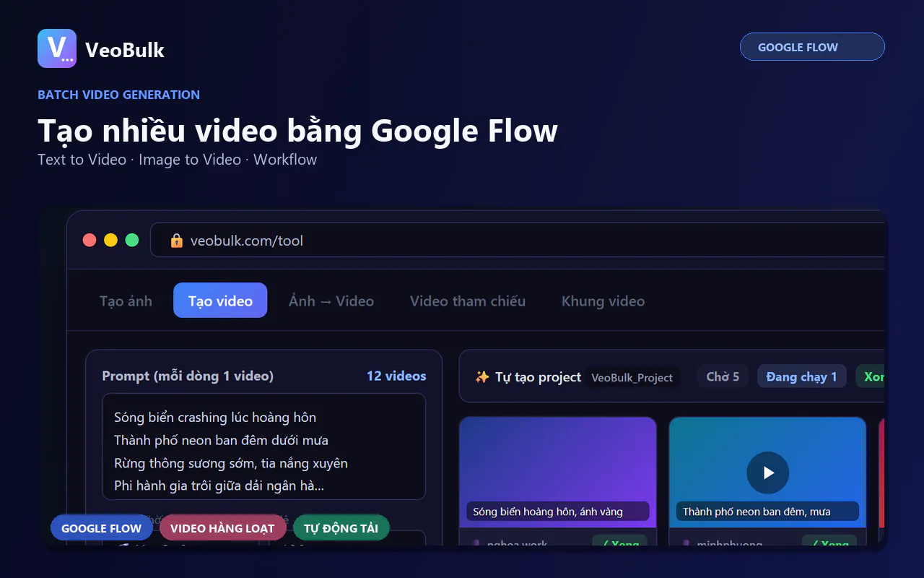This screenshot has width=924, height=578.
Task: Click the VeoBulk_Project name field
Action: point(632,377)
